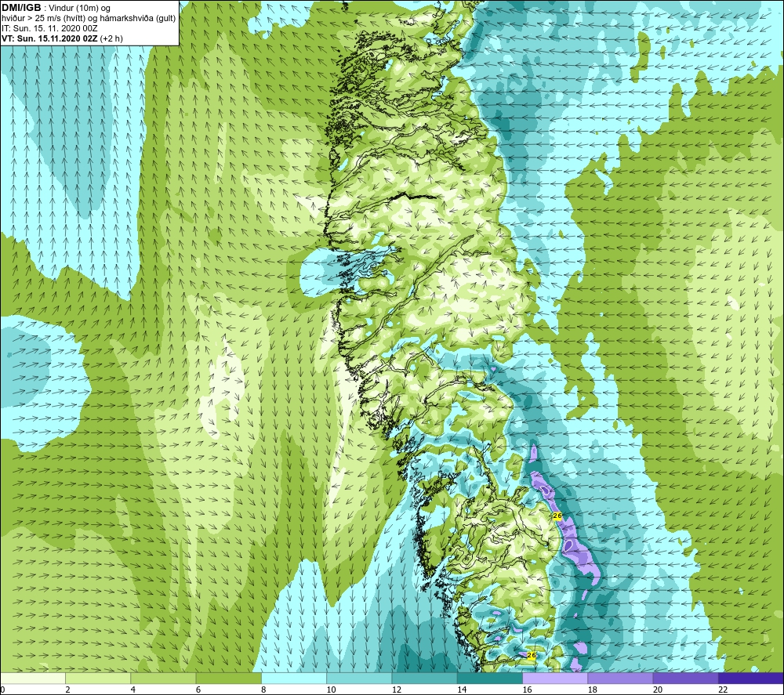This screenshot has width=784, height=695.
Task: Click the legend scale value '12'
Action: tap(397, 690)
